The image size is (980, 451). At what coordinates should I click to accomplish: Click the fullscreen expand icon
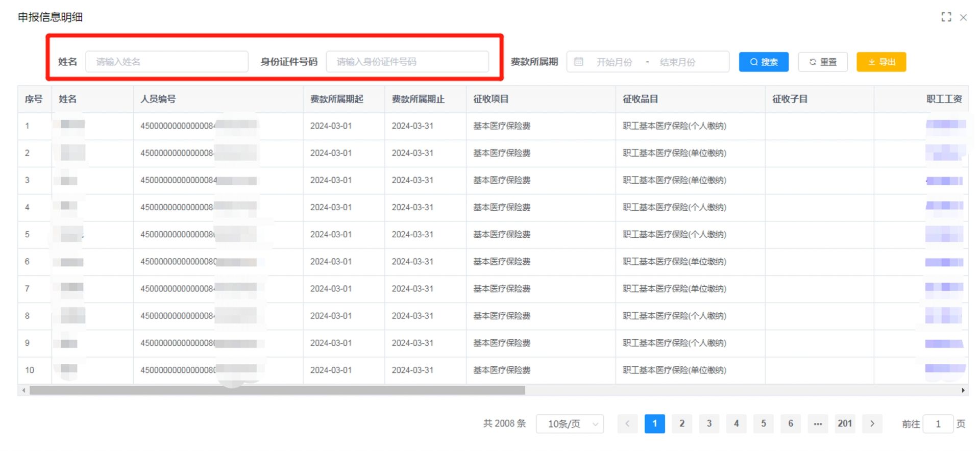pos(946,17)
